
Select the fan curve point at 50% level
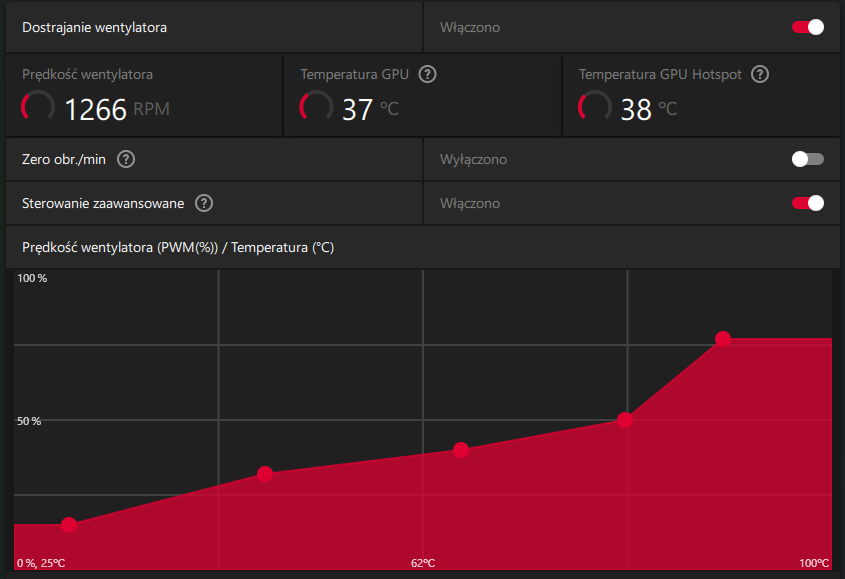pos(625,419)
